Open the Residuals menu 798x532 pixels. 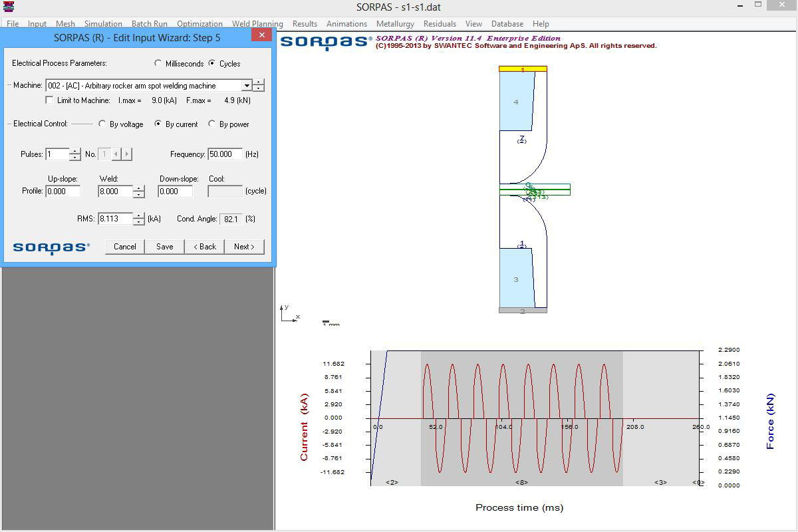pyautogui.click(x=440, y=24)
